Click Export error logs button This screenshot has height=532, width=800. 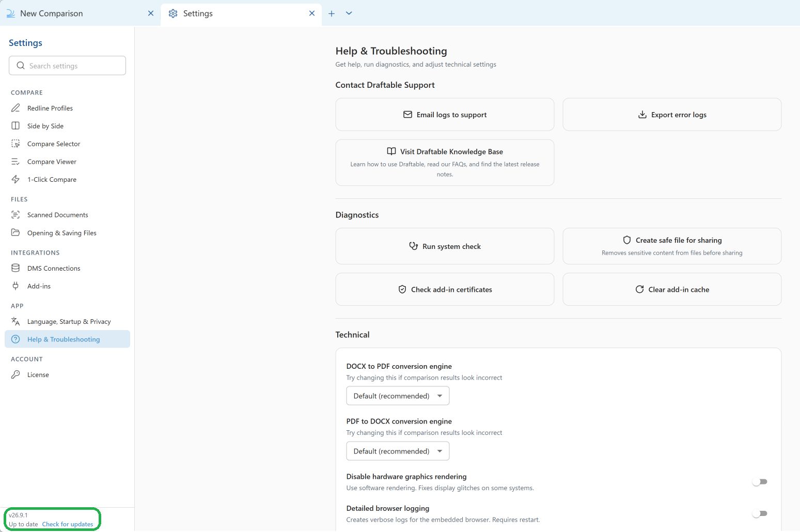pos(672,115)
